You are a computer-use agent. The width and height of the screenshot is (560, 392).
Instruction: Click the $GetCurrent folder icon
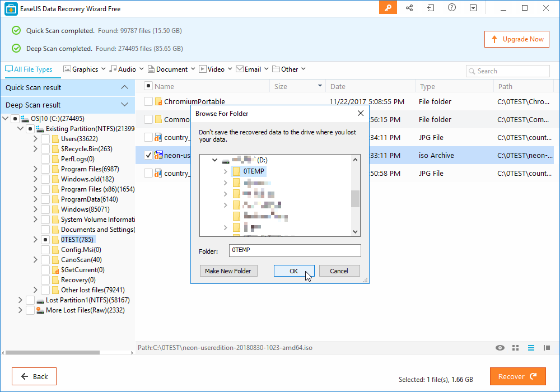click(x=55, y=270)
